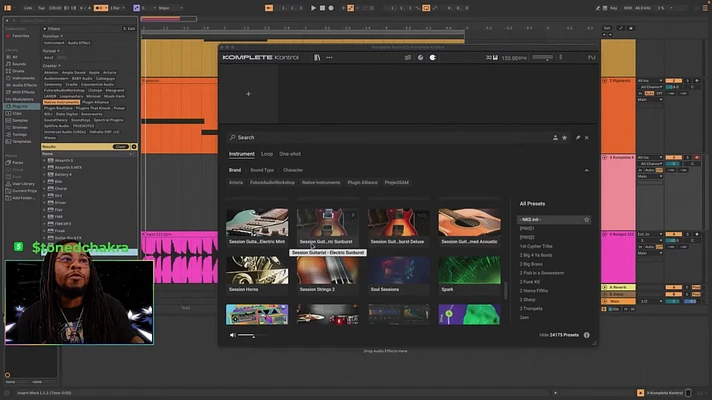
Task: Adjust the prehear volume slider
Action: 252,335
